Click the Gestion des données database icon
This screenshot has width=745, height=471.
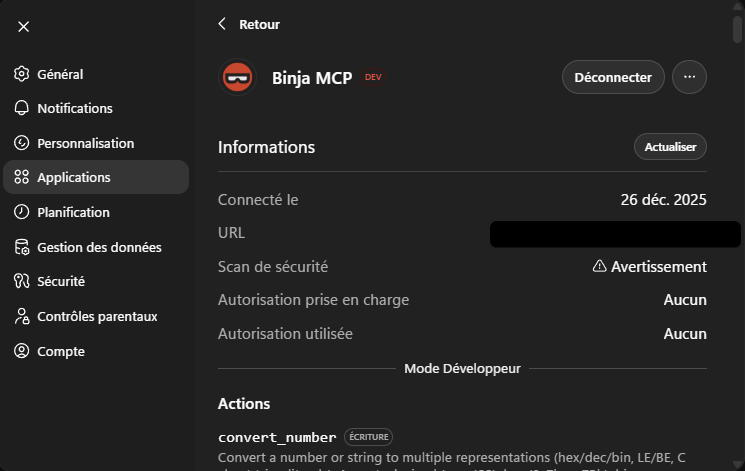pos(21,247)
